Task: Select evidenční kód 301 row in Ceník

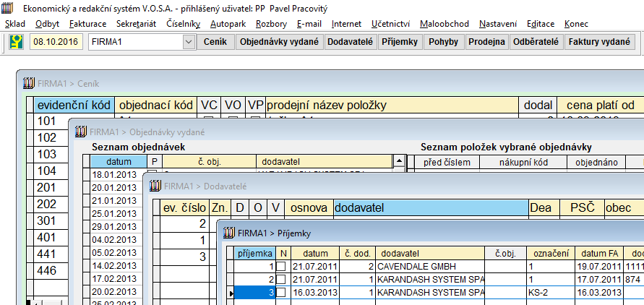Action: click(47, 220)
